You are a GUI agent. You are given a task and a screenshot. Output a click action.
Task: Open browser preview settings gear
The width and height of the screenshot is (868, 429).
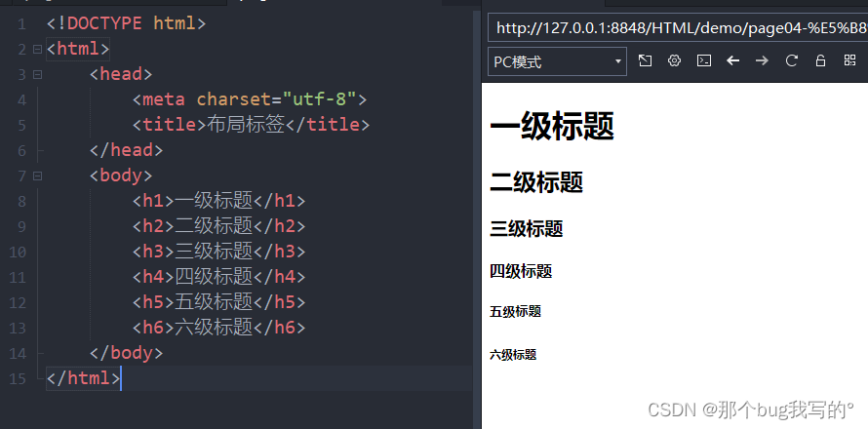674,60
